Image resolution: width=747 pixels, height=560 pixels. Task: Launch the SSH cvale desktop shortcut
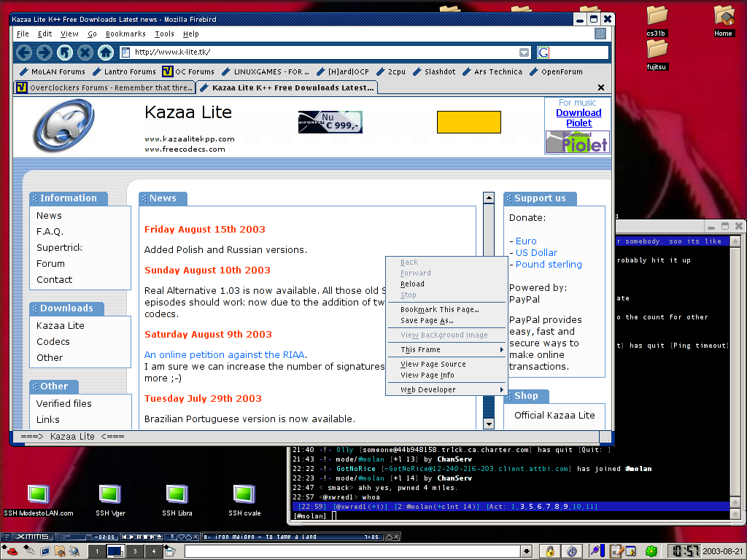[244, 500]
